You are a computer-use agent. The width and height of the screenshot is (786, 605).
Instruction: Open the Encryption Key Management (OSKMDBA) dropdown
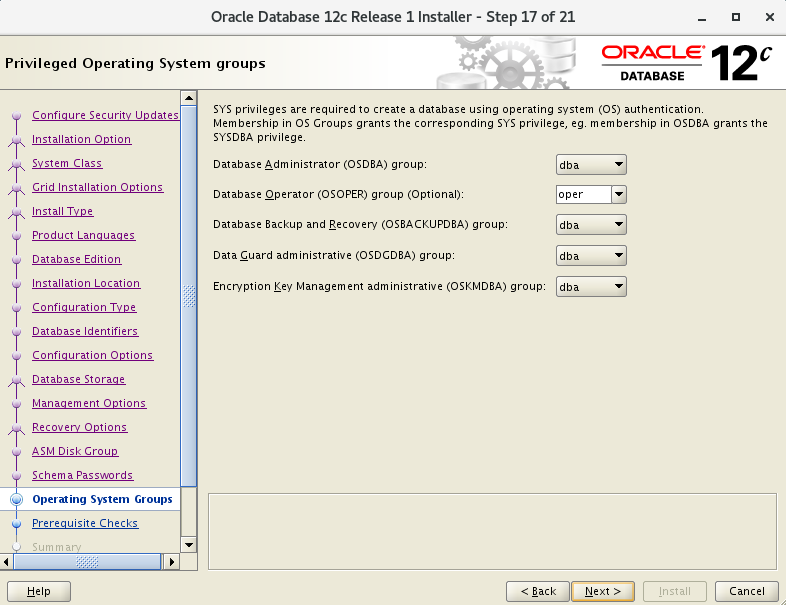tap(591, 287)
